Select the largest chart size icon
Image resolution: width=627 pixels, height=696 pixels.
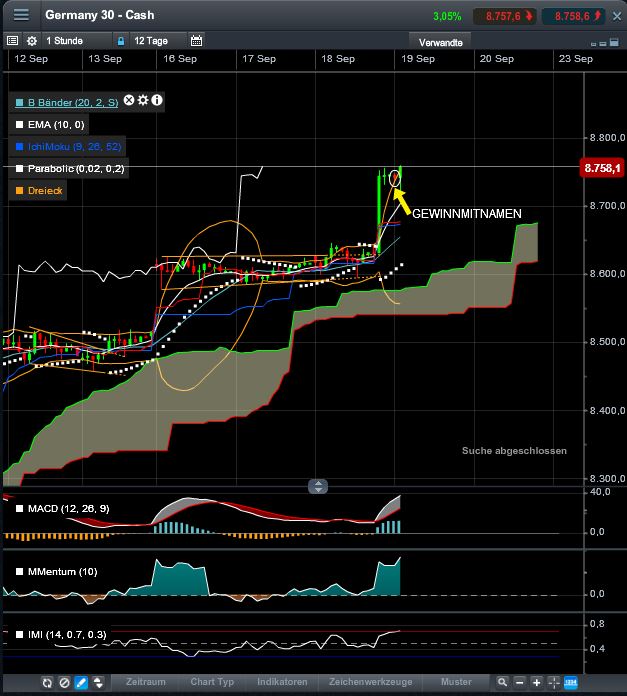[614, 42]
